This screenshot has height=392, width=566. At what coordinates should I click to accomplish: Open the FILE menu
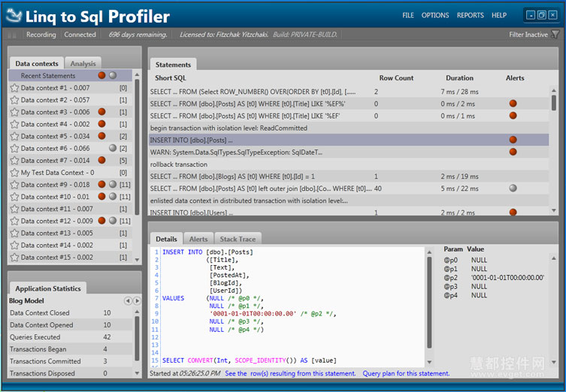pyautogui.click(x=408, y=16)
